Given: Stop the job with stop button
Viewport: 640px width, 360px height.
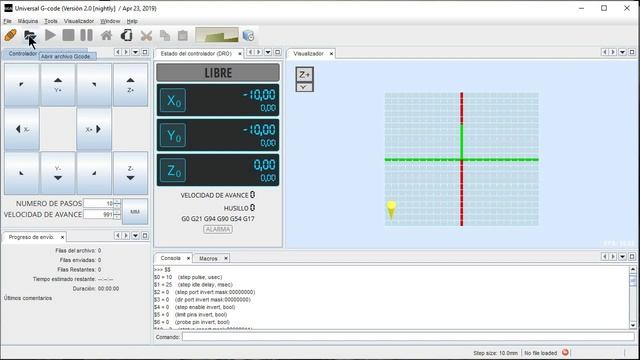Looking at the screenshot, I should [68, 36].
